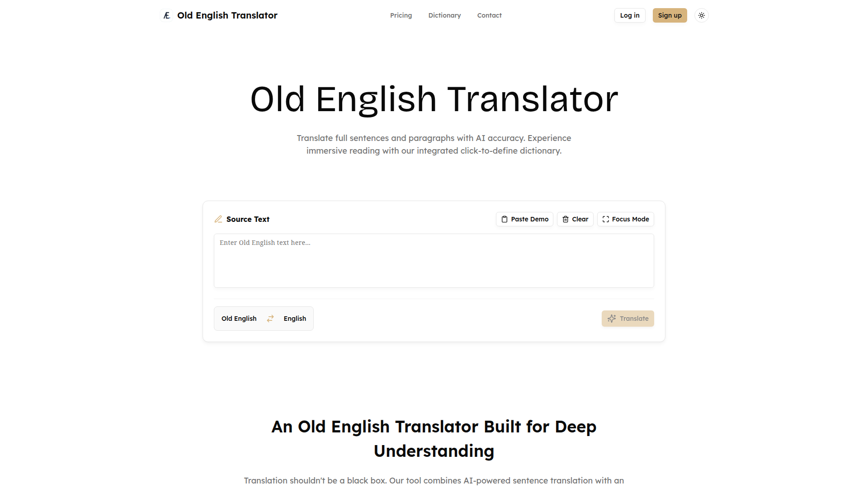Click the Æ logo icon
Image resolution: width=868 pixels, height=488 pixels.
[166, 15]
